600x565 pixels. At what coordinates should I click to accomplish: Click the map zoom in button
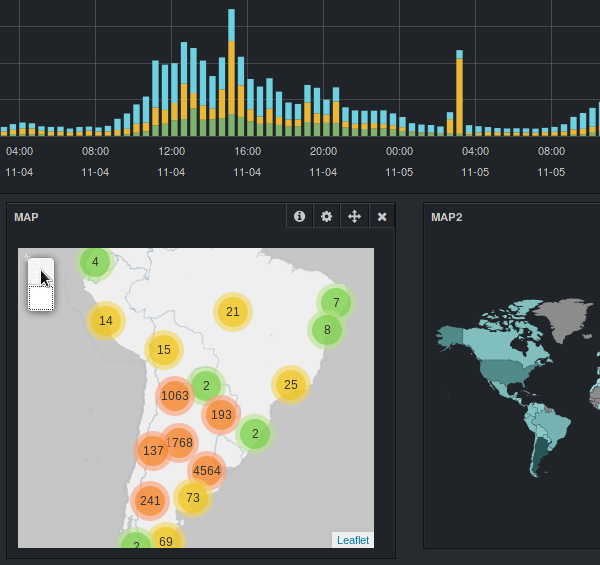(x=41, y=271)
